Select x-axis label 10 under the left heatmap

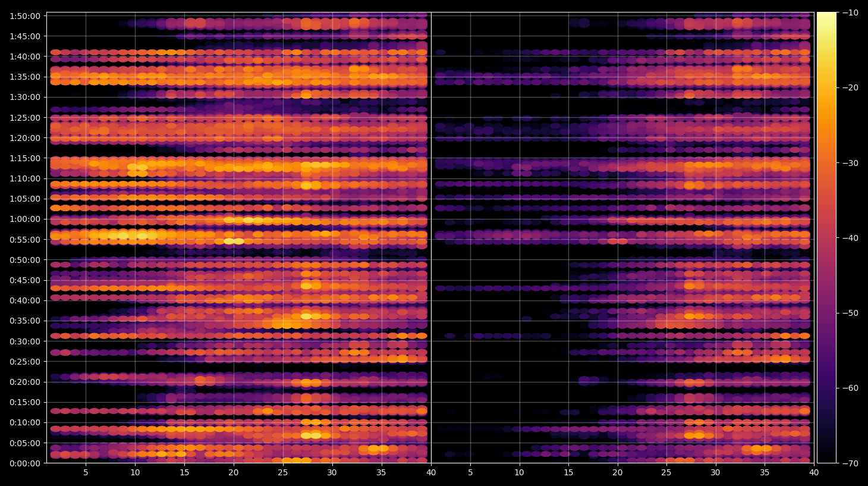click(x=135, y=473)
